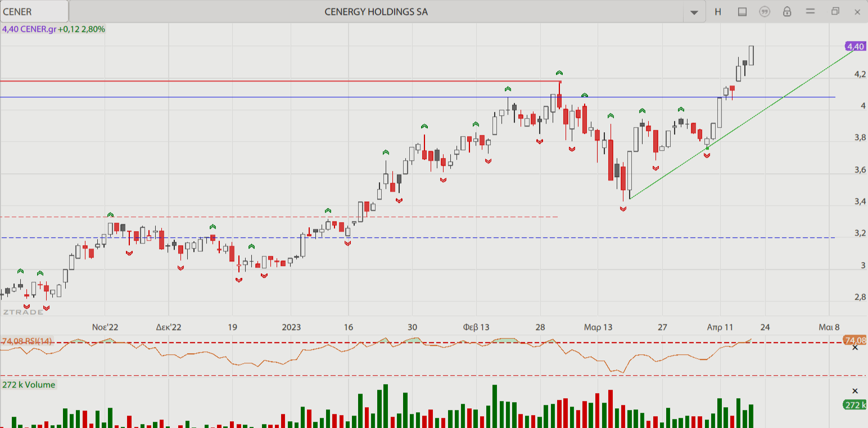Click the Απρ 11 date axis label
Viewport: 868px width, 428px height.
[720, 327]
